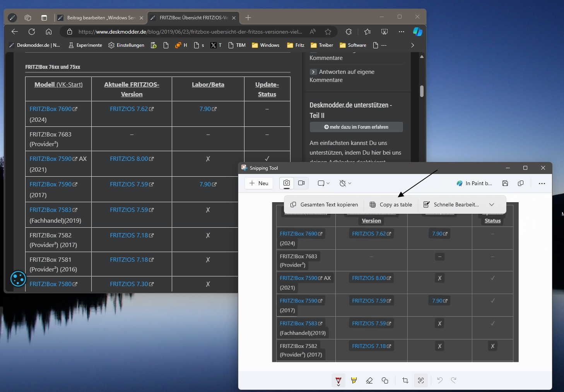Reload the page in Edge
564x392 pixels.
point(32,32)
